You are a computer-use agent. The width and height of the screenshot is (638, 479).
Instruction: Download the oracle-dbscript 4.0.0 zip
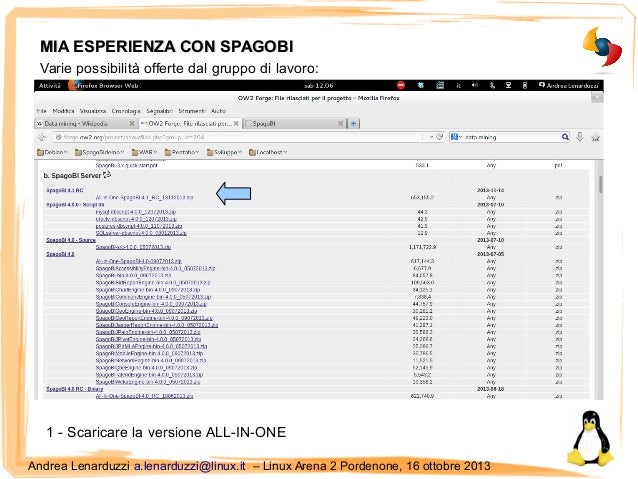point(136,219)
